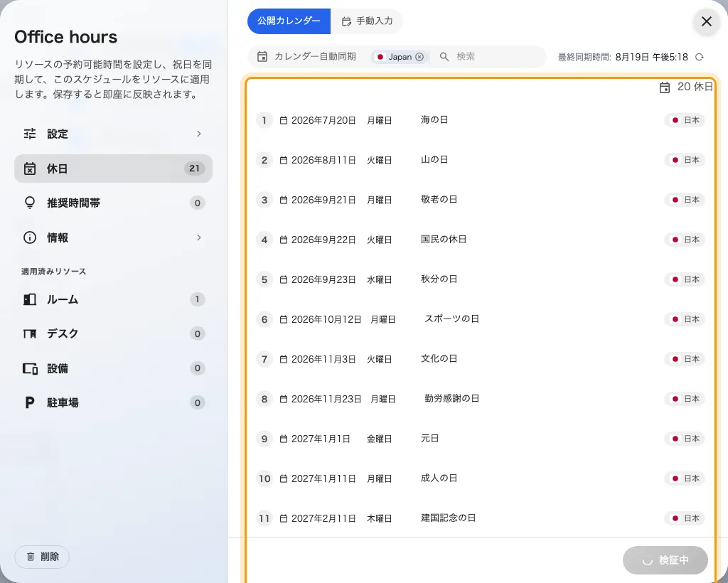The image size is (728, 583).
Task: Open 駐車場 applied resources
Action: click(x=113, y=403)
